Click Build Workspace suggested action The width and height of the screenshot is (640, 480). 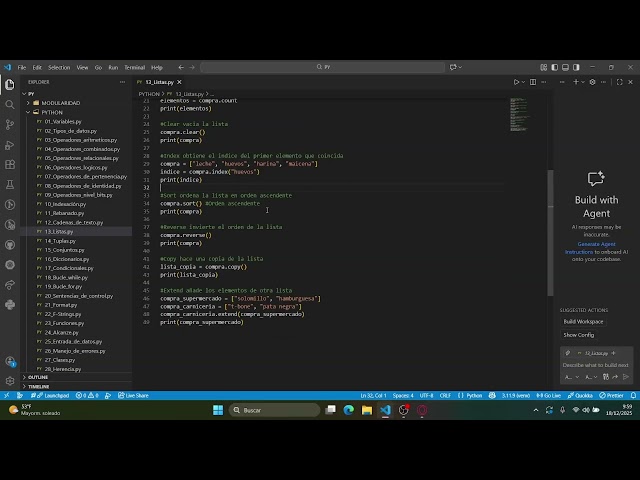(583, 322)
